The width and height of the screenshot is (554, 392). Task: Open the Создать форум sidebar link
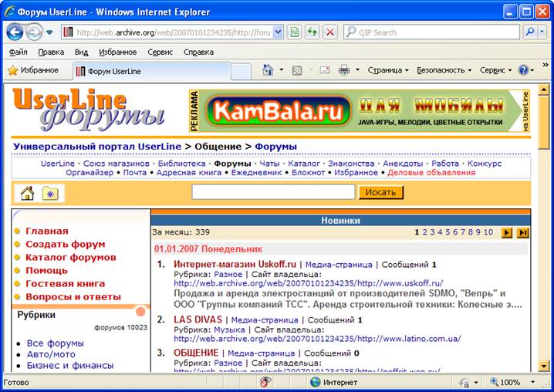tap(66, 245)
